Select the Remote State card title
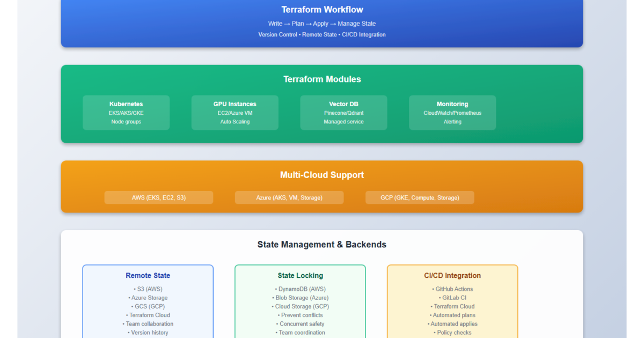 pos(148,276)
